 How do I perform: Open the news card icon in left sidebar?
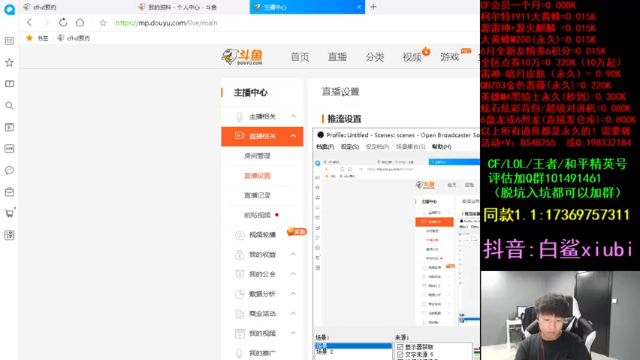coord(9,41)
